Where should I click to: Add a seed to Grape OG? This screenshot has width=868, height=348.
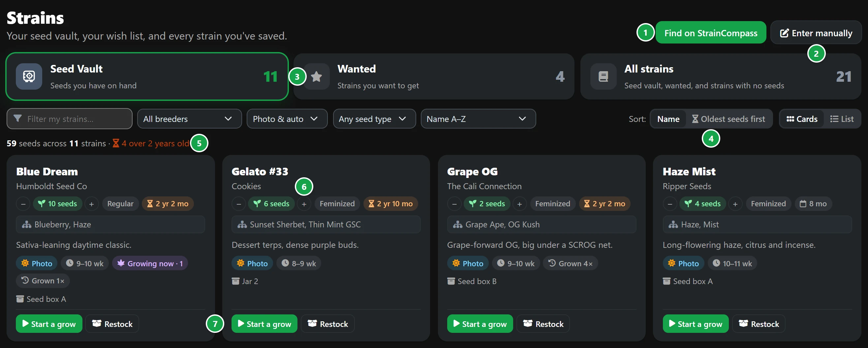tap(520, 204)
